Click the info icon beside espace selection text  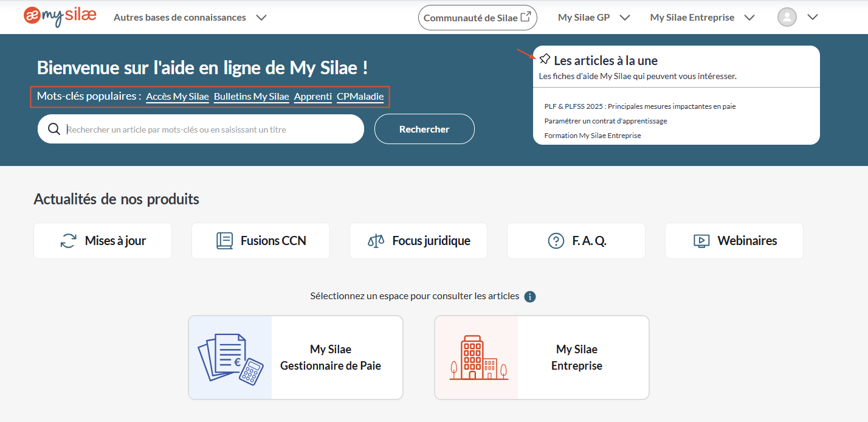pyautogui.click(x=529, y=297)
